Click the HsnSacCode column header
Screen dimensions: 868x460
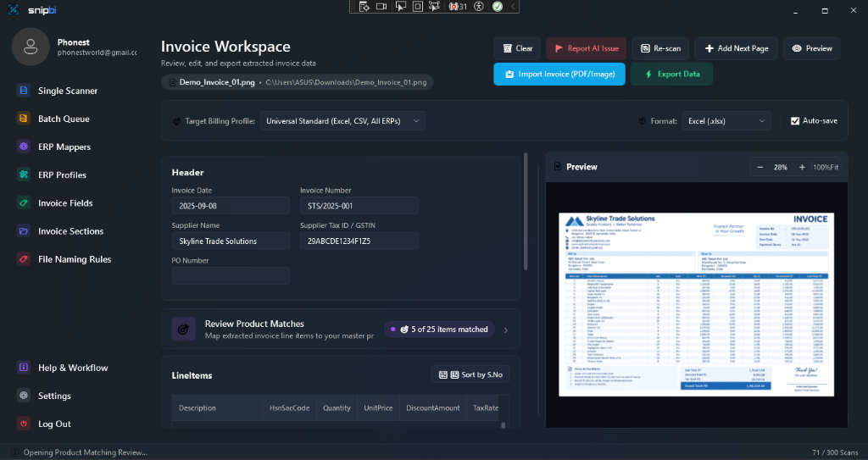pos(289,408)
